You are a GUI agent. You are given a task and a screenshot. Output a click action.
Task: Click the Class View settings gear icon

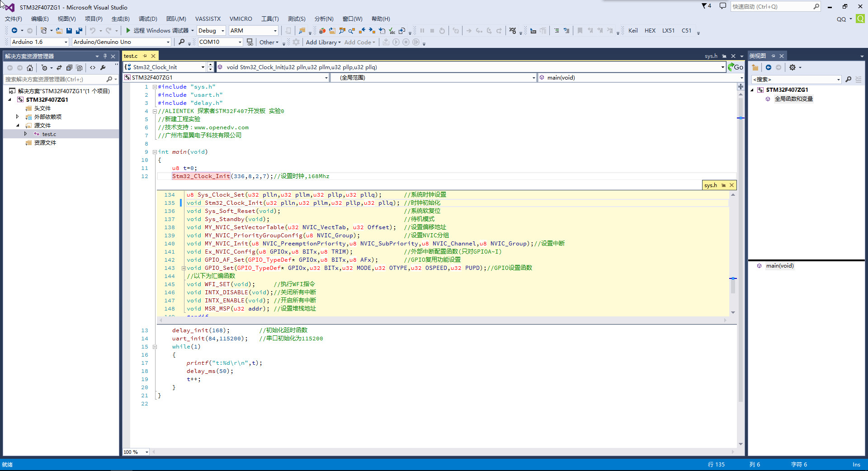tap(793, 67)
